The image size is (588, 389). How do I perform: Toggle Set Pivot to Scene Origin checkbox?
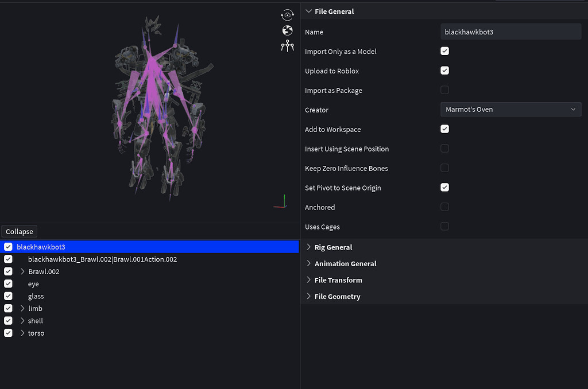tap(445, 188)
